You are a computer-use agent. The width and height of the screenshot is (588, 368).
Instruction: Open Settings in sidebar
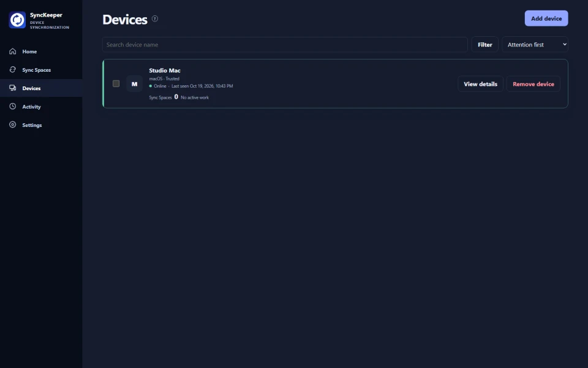[x=41, y=125]
